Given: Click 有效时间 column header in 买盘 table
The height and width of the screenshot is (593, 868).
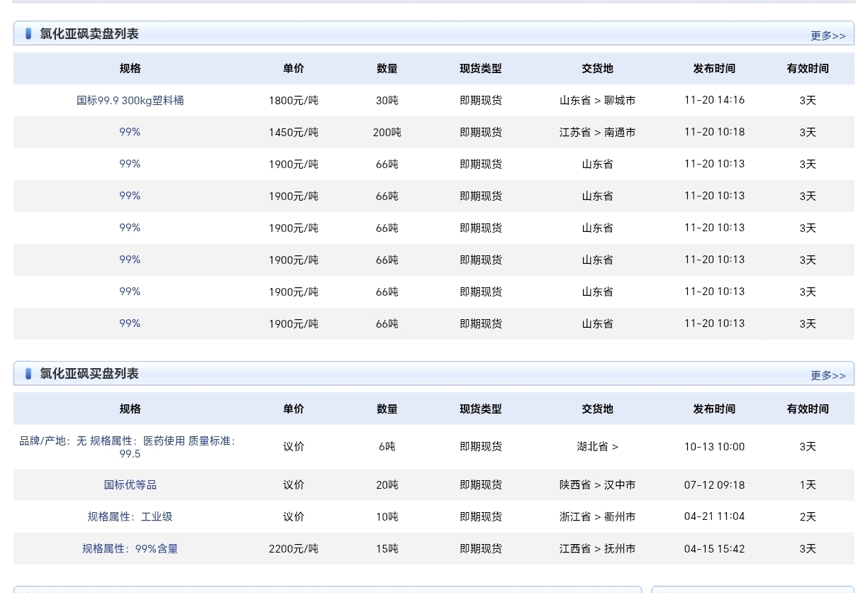Looking at the screenshot, I should tap(808, 409).
